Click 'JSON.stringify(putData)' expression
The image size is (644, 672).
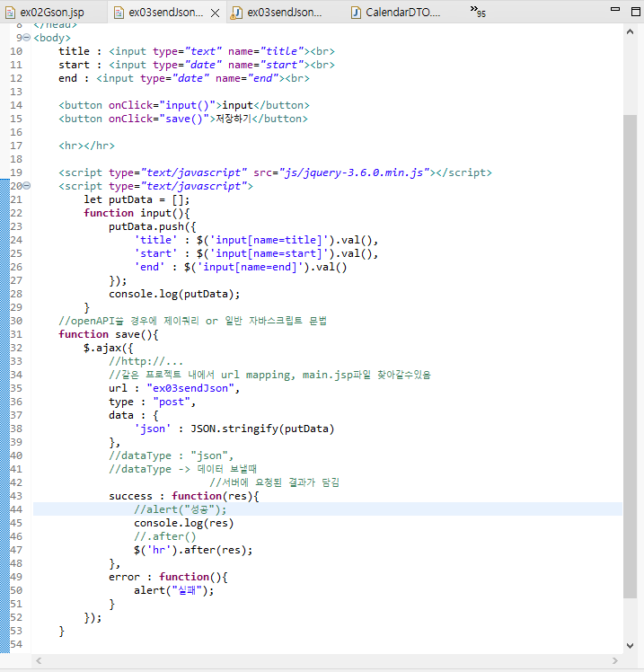262,429
